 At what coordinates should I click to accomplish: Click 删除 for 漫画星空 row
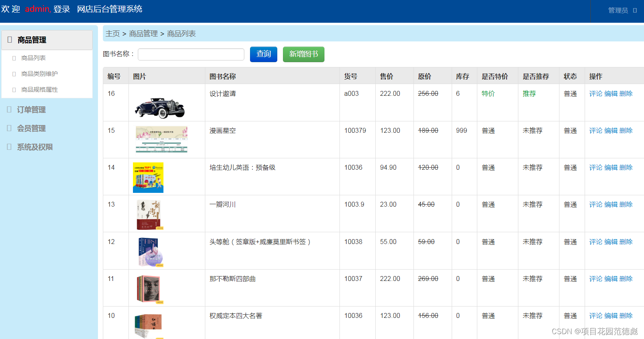coord(626,131)
